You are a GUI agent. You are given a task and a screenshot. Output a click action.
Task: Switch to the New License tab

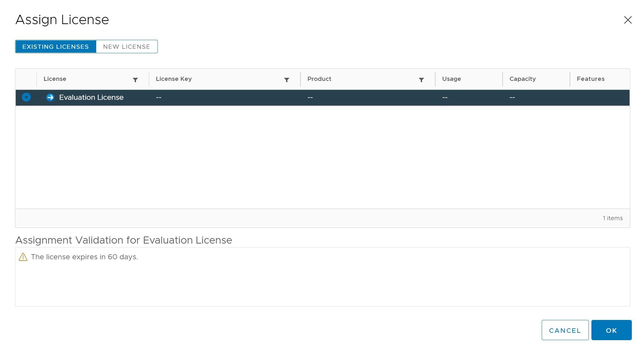point(127,47)
